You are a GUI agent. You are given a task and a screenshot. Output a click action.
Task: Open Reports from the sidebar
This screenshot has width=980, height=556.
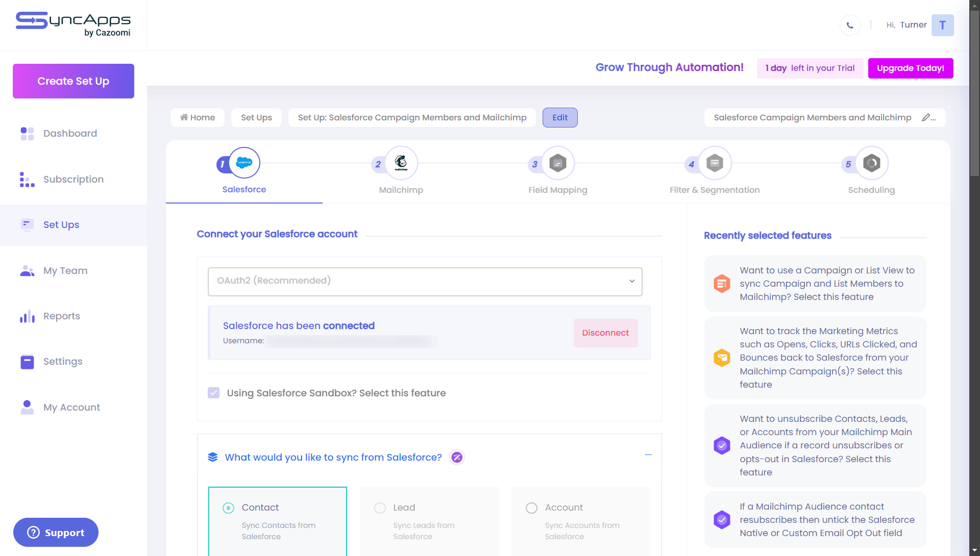[73, 316]
